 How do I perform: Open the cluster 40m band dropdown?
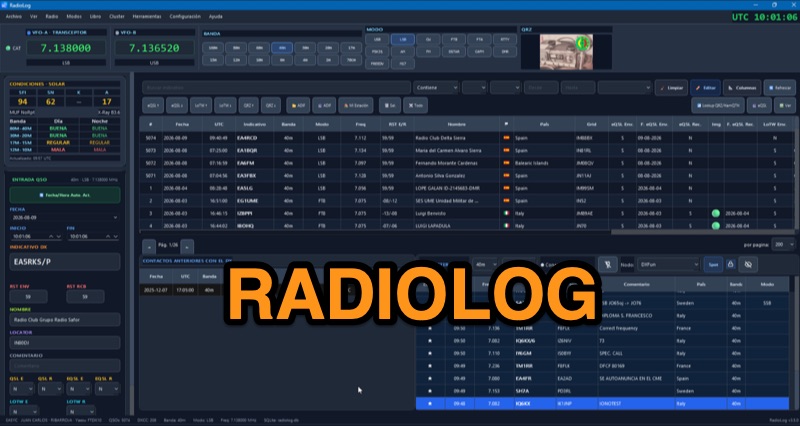click(x=485, y=264)
